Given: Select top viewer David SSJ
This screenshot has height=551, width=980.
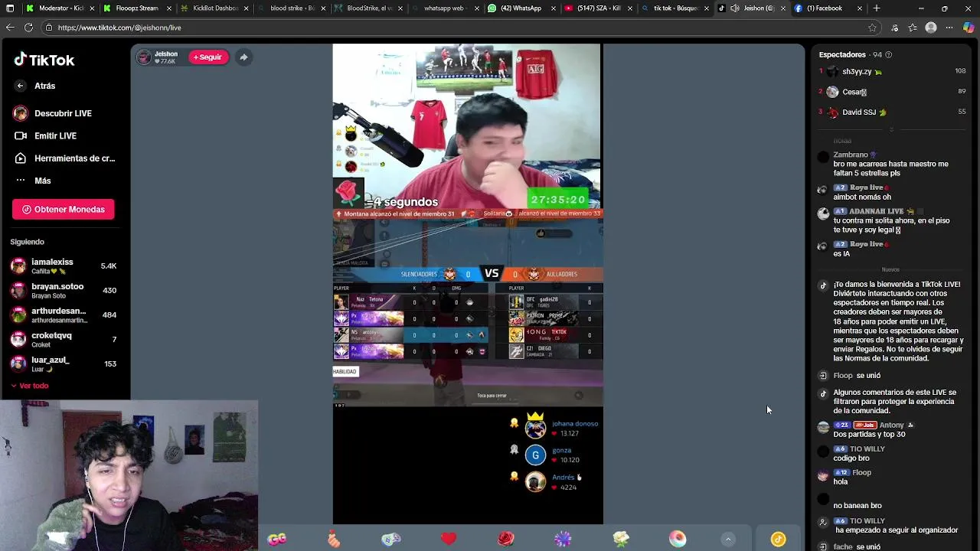Looking at the screenshot, I should [892, 112].
